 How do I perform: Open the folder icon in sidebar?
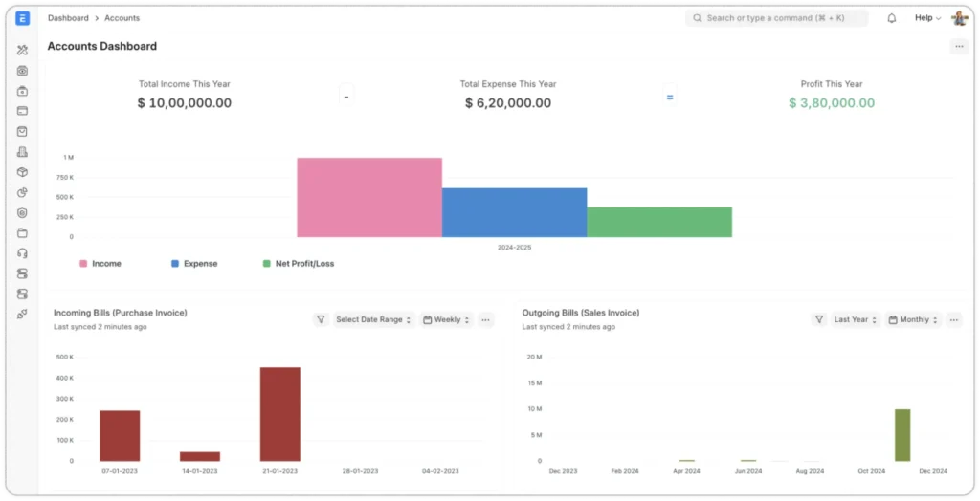click(x=23, y=233)
